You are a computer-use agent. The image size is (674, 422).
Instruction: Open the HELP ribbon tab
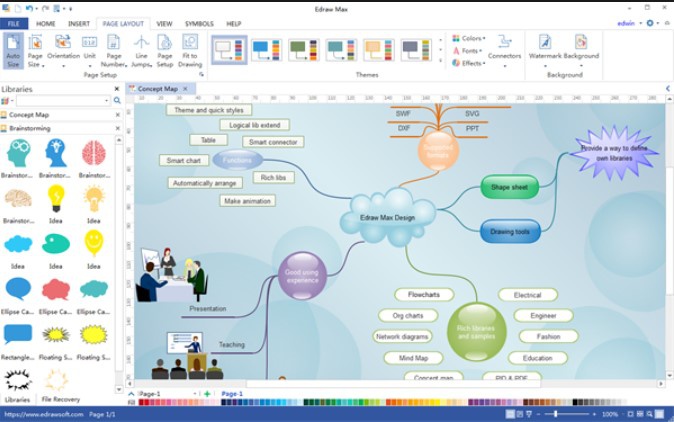click(x=233, y=24)
